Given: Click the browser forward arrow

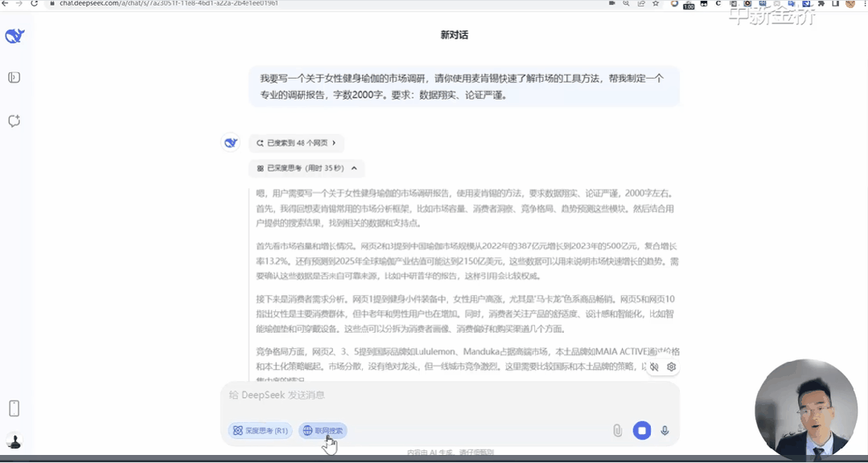Looking at the screenshot, I should click(x=20, y=2).
